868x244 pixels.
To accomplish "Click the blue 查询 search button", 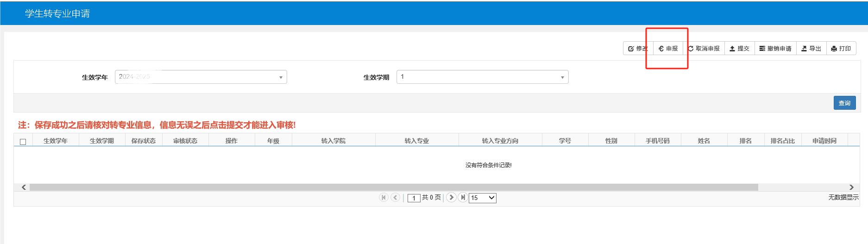I will coord(844,103).
